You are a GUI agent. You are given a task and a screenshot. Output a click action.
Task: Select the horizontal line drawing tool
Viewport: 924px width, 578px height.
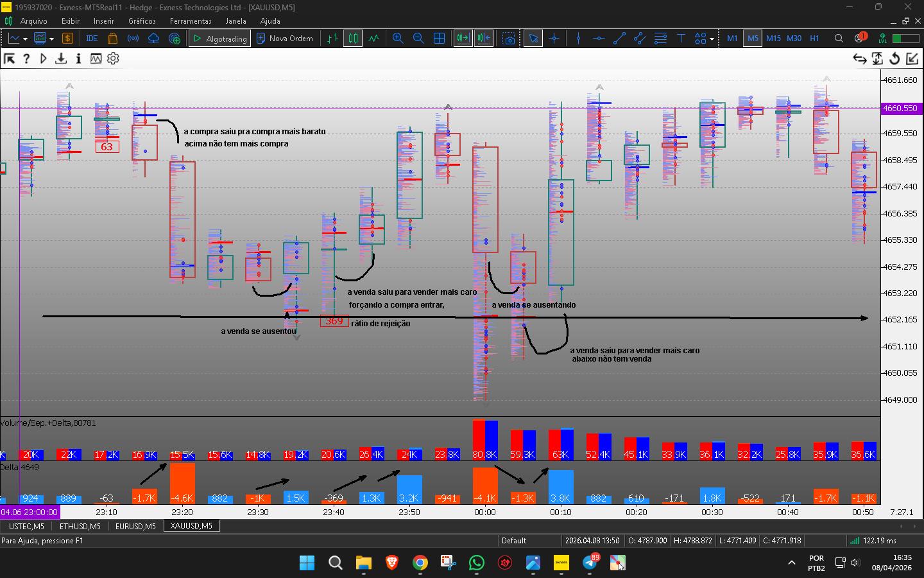coord(599,39)
